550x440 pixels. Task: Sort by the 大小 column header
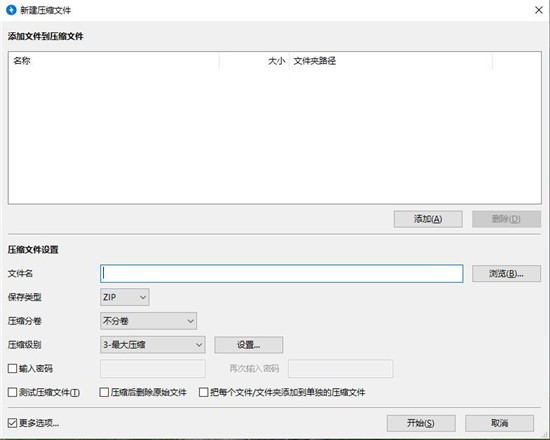coord(254,61)
